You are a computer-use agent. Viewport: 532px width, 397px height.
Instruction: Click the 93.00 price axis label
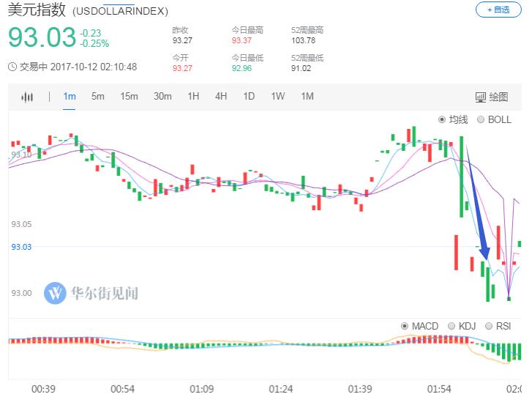[x=21, y=293]
